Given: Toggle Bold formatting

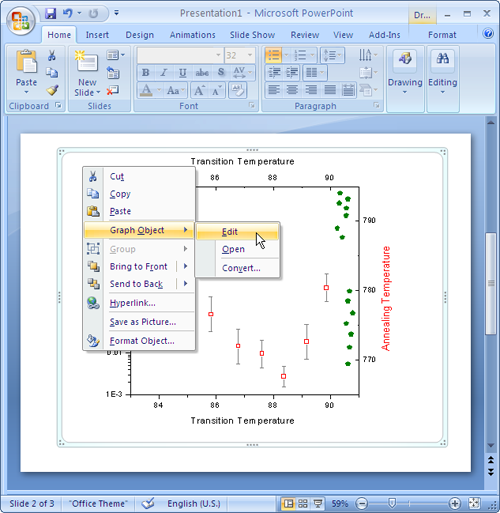Looking at the screenshot, I should point(146,72).
